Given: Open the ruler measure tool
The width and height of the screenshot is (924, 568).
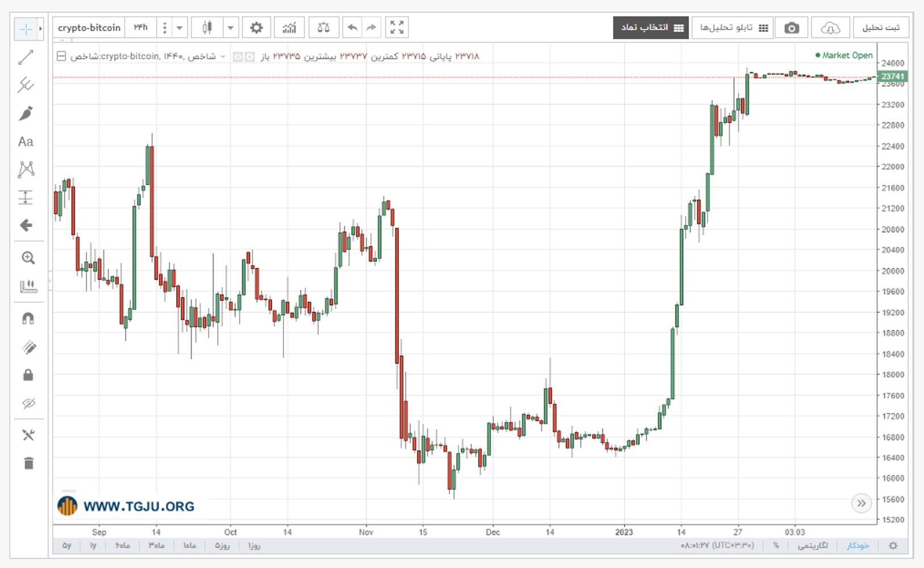Looking at the screenshot, I should tap(28, 286).
